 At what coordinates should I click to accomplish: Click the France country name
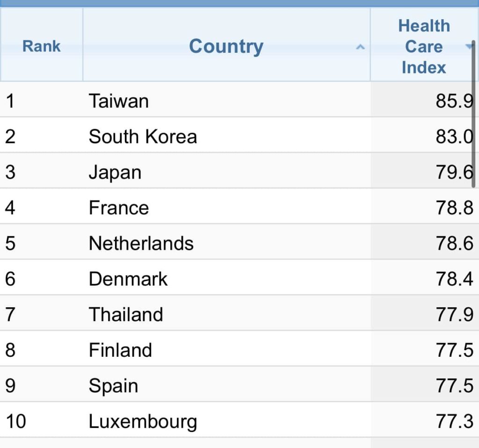(x=119, y=208)
